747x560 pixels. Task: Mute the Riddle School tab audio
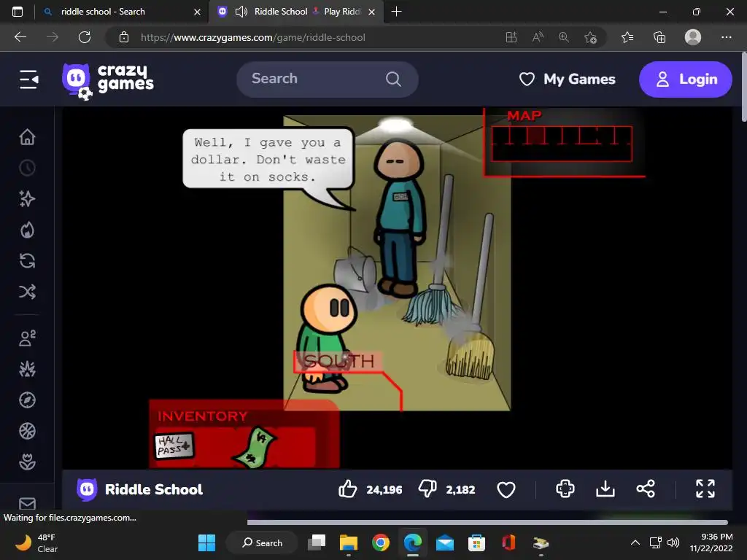click(x=241, y=12)
